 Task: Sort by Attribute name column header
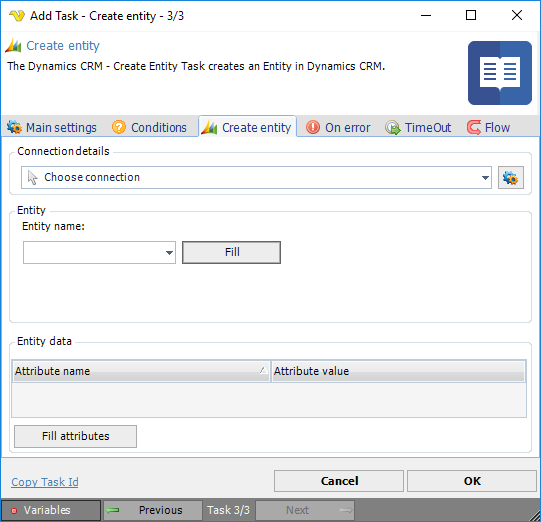(141, 371)
